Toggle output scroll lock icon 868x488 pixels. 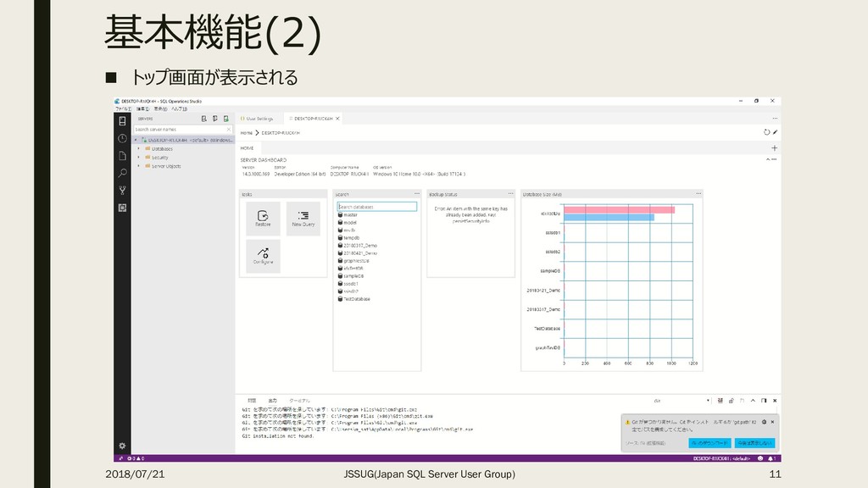(x=732, y=401)
